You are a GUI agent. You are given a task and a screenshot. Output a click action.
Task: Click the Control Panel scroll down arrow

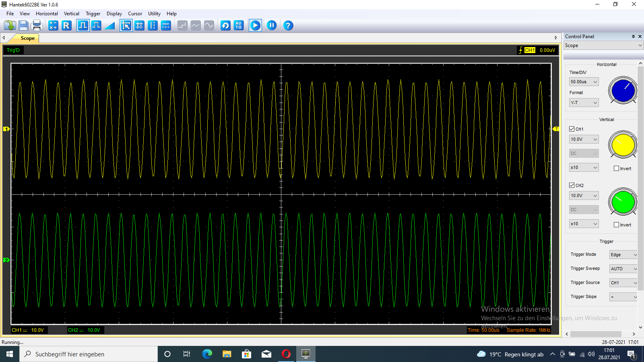(x=640, y=327)
